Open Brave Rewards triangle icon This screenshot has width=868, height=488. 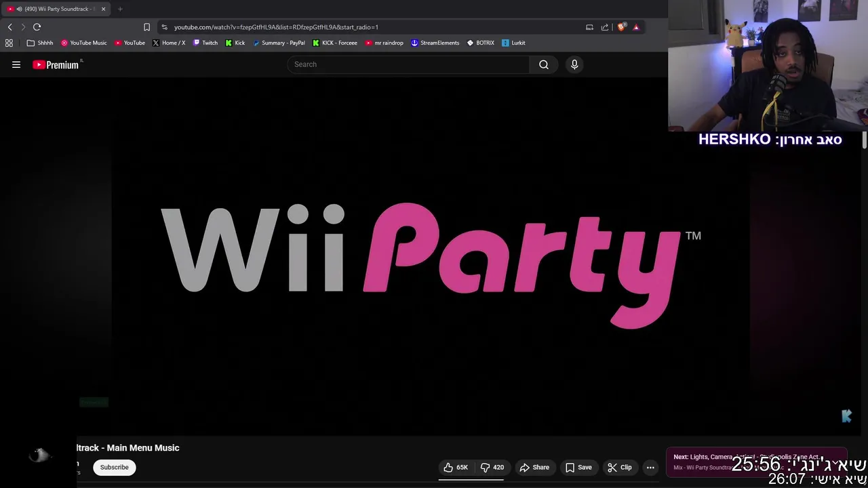point(636,27)
